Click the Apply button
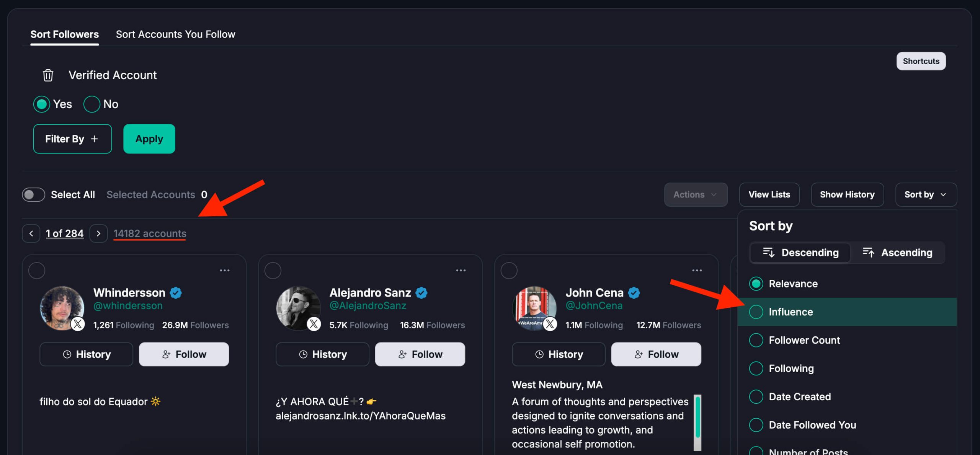This screenshot has width=980, height=455. coord(149,139)
